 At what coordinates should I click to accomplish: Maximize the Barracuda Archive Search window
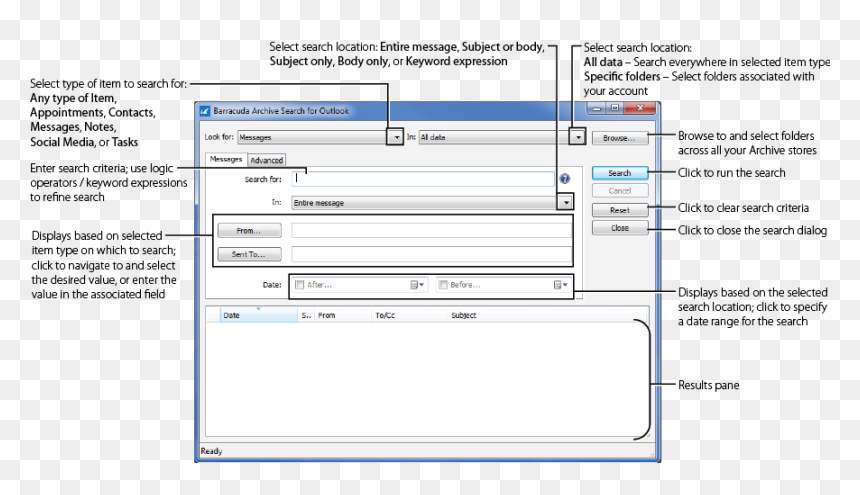(615, 108)
